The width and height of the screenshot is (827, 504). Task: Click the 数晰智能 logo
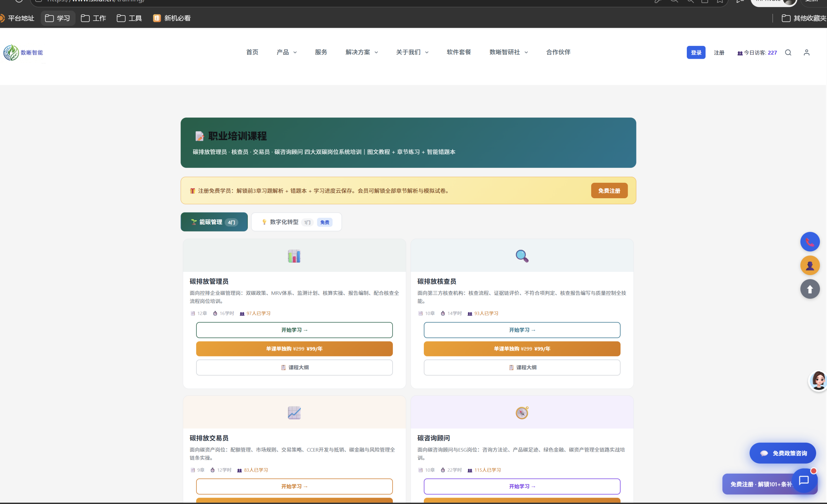tap(23, 52)
